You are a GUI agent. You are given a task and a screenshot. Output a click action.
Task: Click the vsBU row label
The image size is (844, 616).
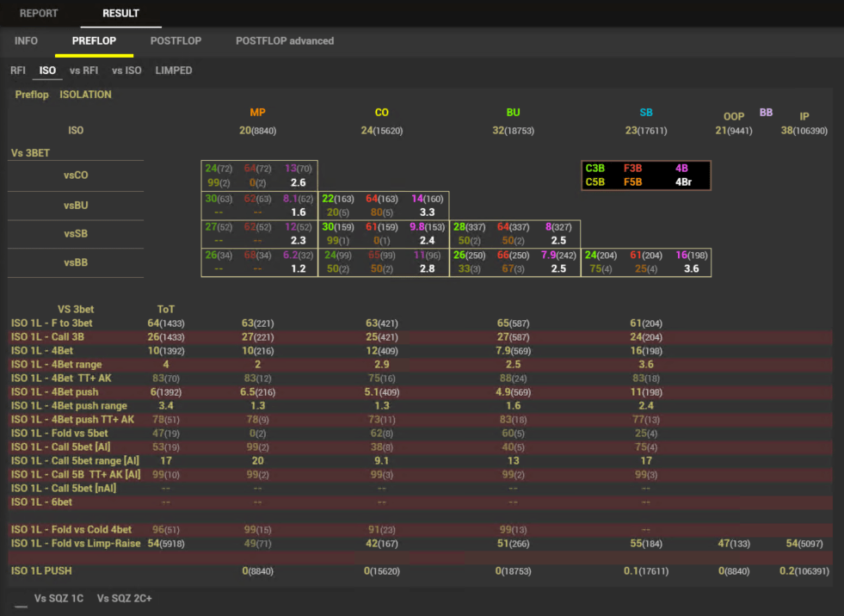coord(76,205)
